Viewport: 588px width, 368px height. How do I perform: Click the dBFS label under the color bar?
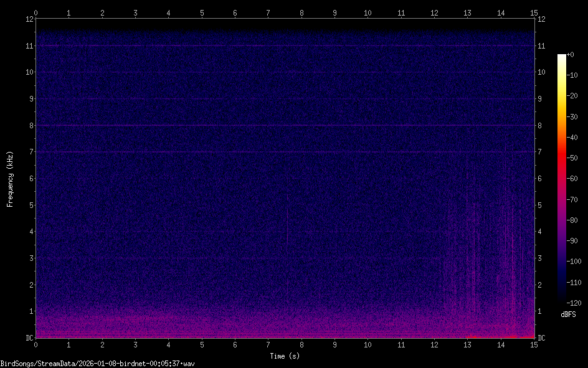(567, 314)
